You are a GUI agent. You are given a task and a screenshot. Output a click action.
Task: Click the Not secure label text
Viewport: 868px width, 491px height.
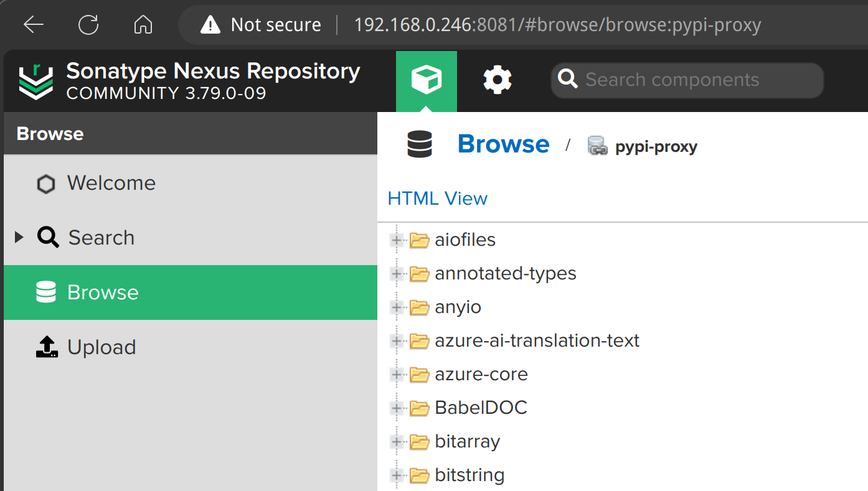[276, 25]
